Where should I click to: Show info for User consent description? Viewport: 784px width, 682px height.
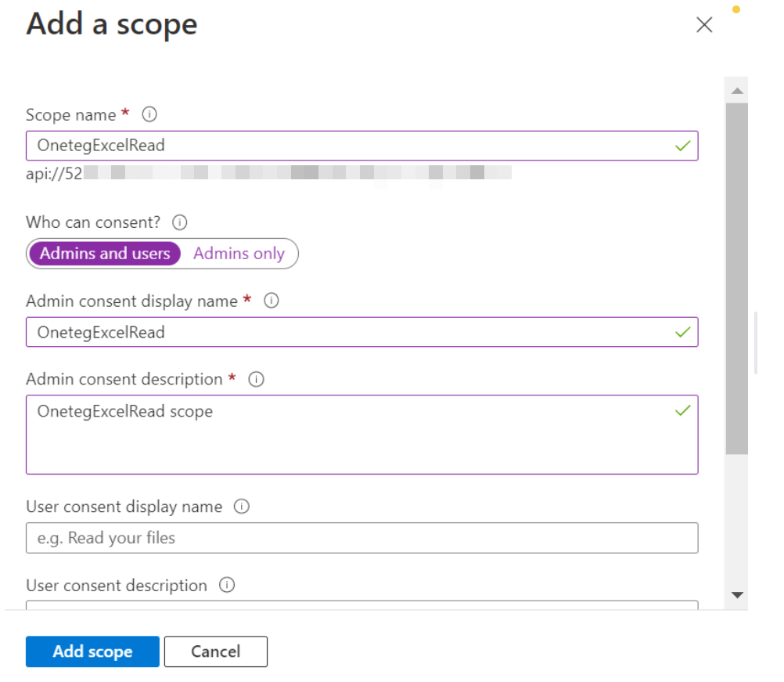pos(227,586)
